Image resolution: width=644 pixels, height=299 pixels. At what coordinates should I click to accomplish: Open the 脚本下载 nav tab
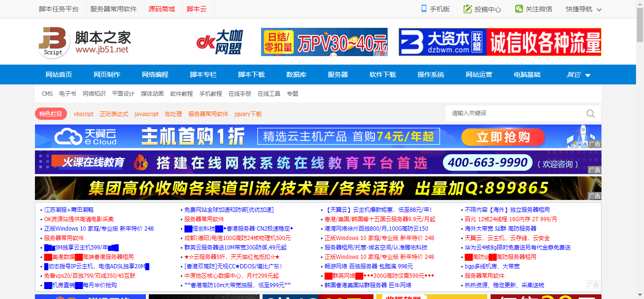pos(252,75)
